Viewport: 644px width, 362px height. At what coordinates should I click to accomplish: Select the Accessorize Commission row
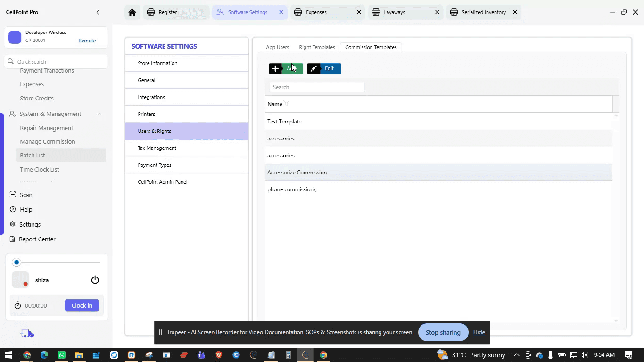(x=438, y=173)
